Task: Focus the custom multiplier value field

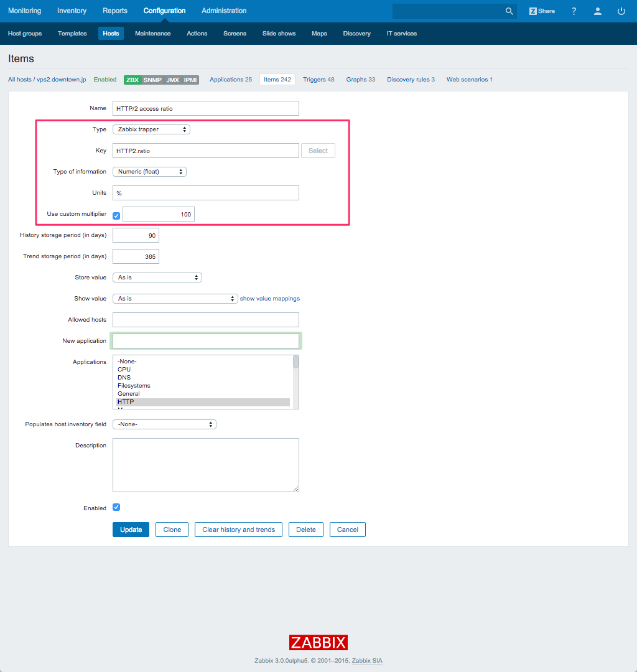Action: point(159,214)
